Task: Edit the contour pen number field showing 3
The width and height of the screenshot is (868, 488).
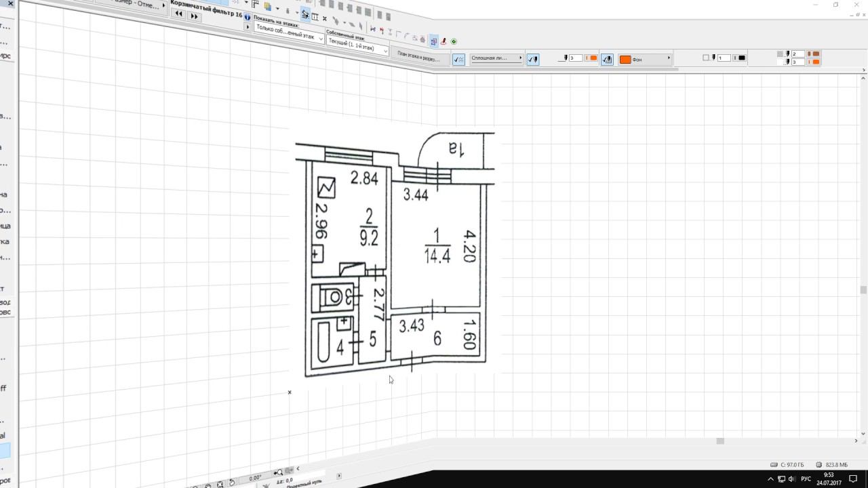Action: 575,58
